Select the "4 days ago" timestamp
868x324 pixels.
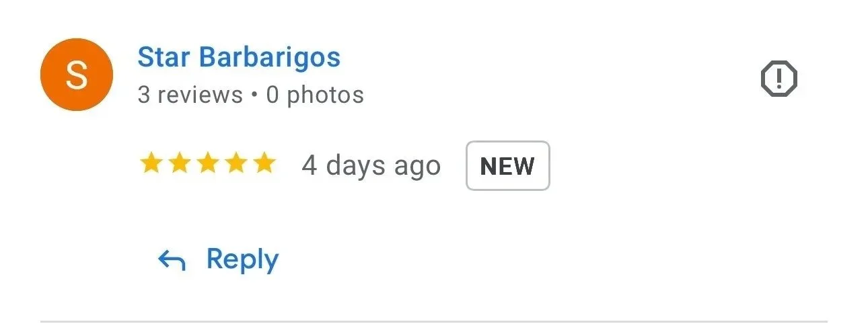[371, 165]
